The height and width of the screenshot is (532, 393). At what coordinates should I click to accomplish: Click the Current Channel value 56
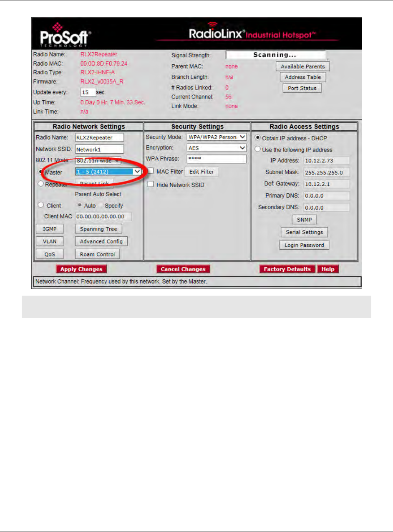pyautogui.click(x=228, y=97)
